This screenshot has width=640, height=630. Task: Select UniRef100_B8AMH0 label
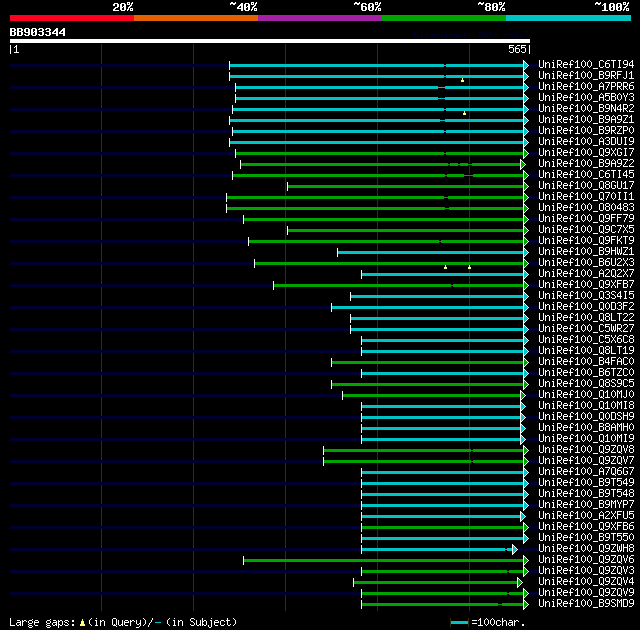point(586,428)
